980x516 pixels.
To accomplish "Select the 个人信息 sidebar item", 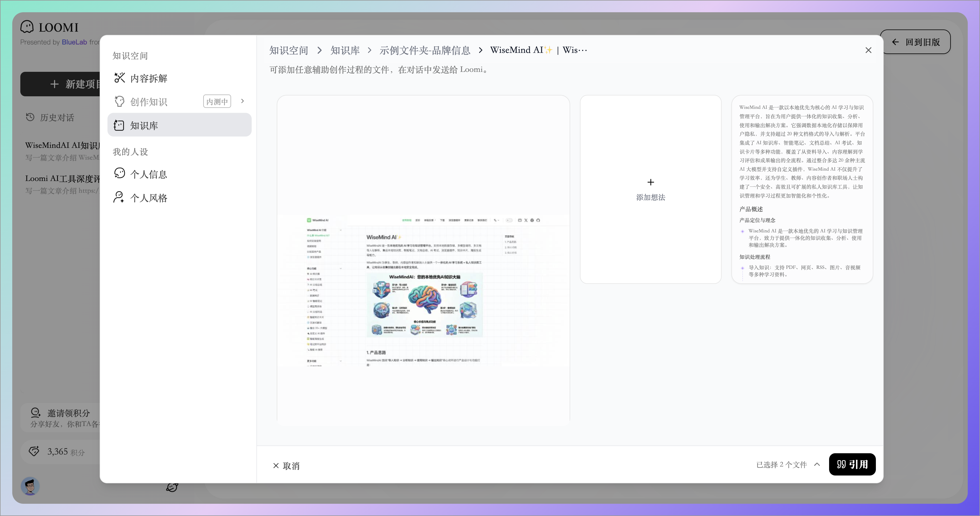I will (x=148, y=174).
